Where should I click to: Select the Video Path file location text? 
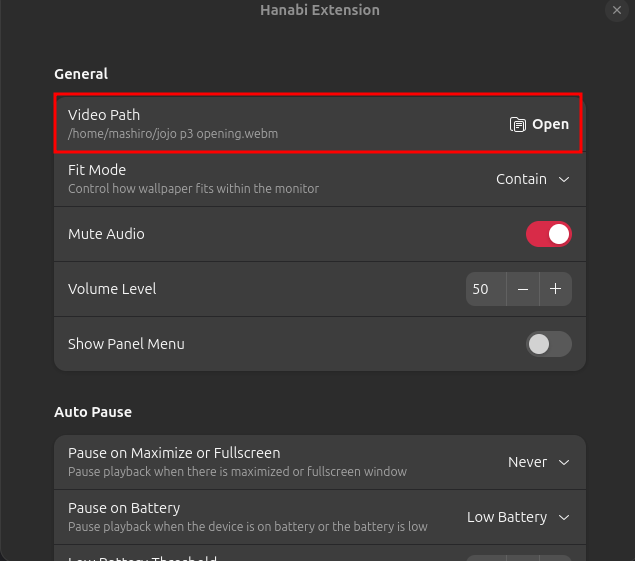click(x=173, y=133)
